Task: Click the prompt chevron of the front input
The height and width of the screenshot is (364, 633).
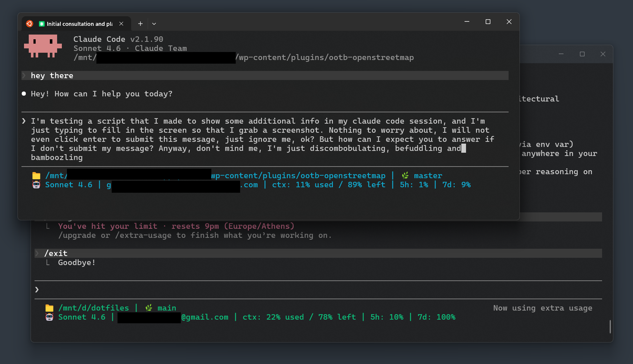Action: 24,121
